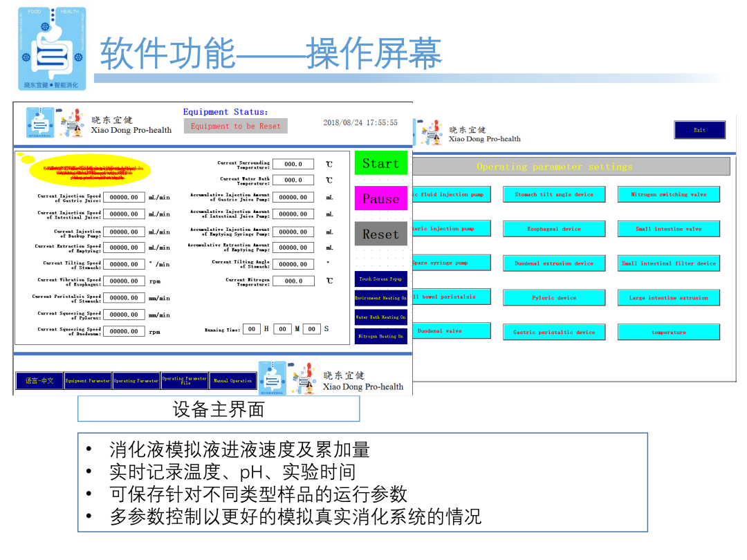Click Emptying Pump accumulative extraction field

[293, 248]
